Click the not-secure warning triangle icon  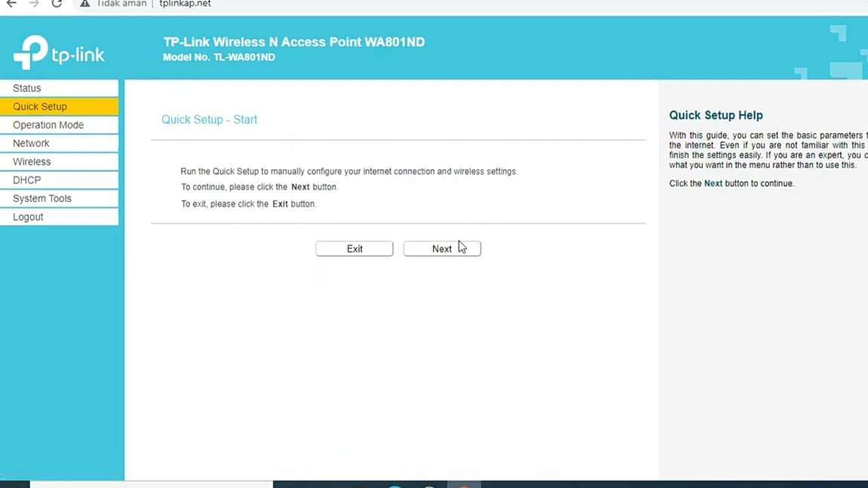(x=85, y=3)
